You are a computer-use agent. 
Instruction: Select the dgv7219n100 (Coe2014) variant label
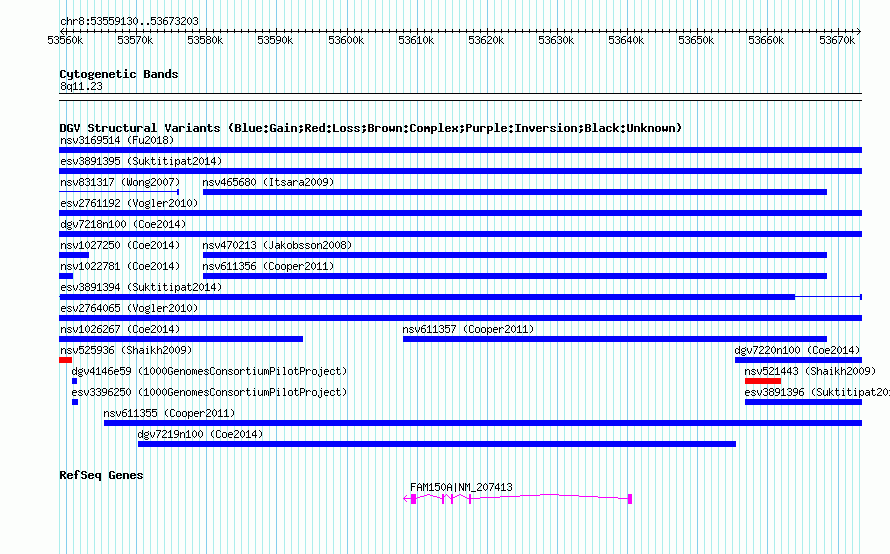[200, 434]
